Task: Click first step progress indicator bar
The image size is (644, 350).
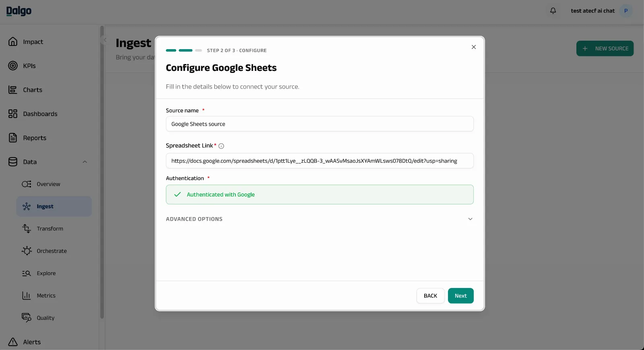Action: click(171, 50)
